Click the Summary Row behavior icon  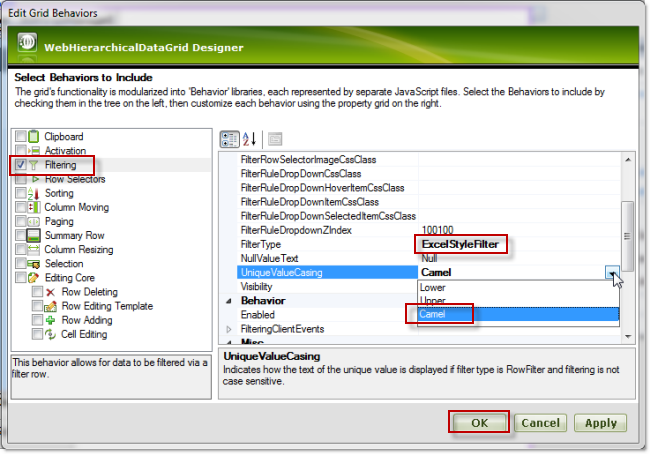[x=33, y=235]
